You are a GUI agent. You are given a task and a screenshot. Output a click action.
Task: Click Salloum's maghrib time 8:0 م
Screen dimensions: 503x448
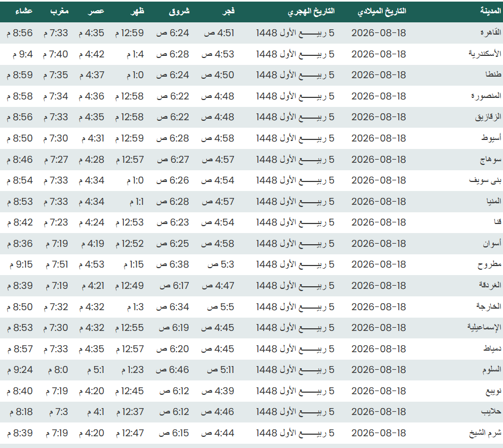coord(58,370)
